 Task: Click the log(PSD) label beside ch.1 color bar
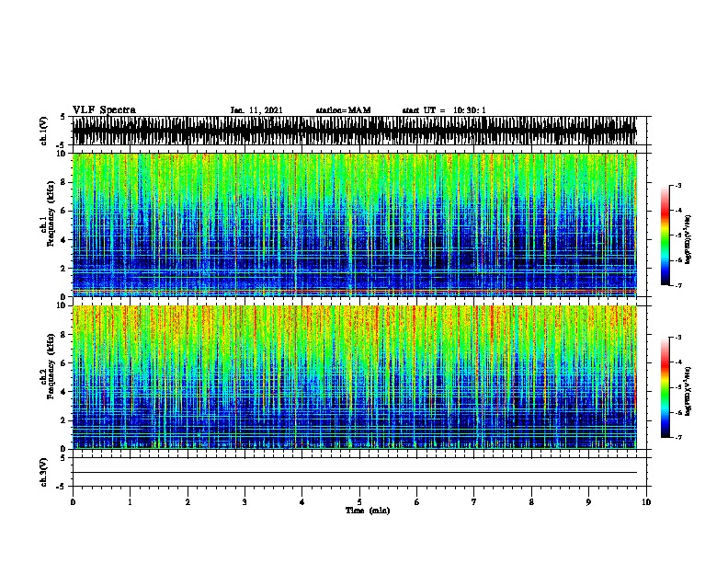pyautogui.click(x=688, y=239)
